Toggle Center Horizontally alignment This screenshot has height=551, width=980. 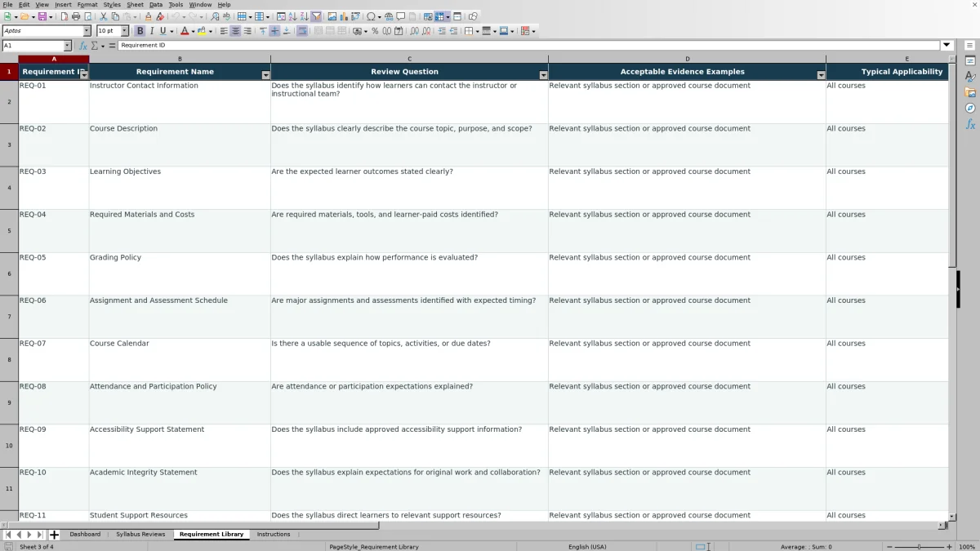point(235,31)
